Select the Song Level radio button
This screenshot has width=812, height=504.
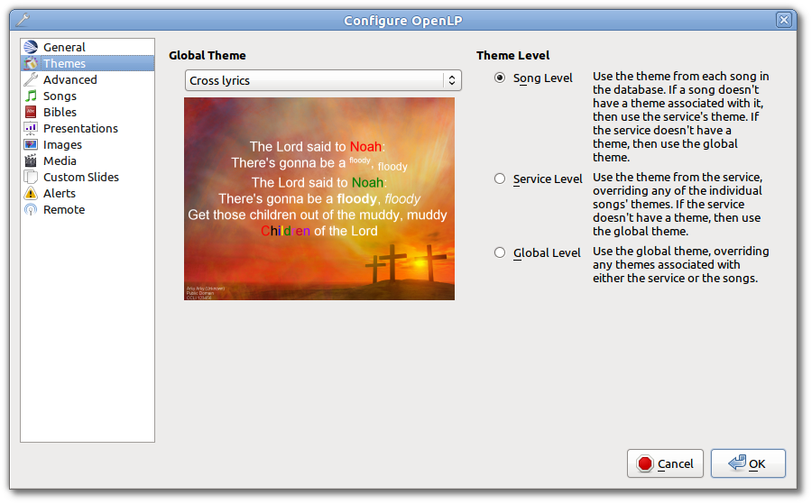pos(500,78)
